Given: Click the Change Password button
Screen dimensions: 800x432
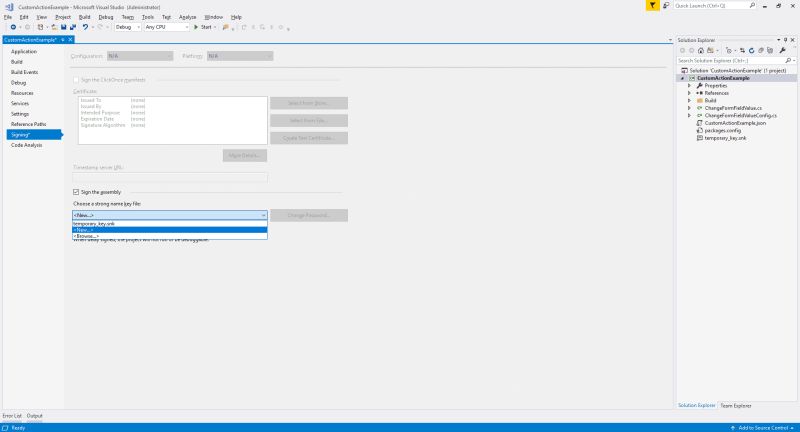Looking at the screenshot, I should (x=309, y=215).
